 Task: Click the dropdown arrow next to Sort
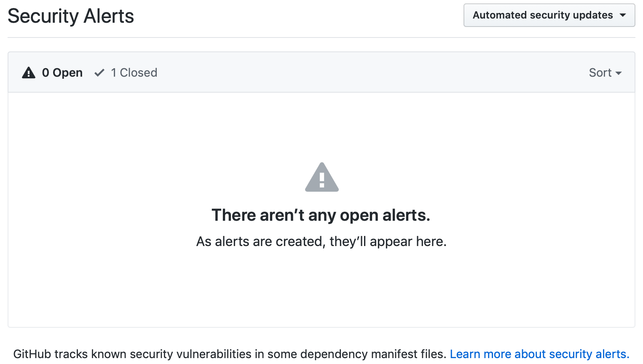click(x=619, y=73)
